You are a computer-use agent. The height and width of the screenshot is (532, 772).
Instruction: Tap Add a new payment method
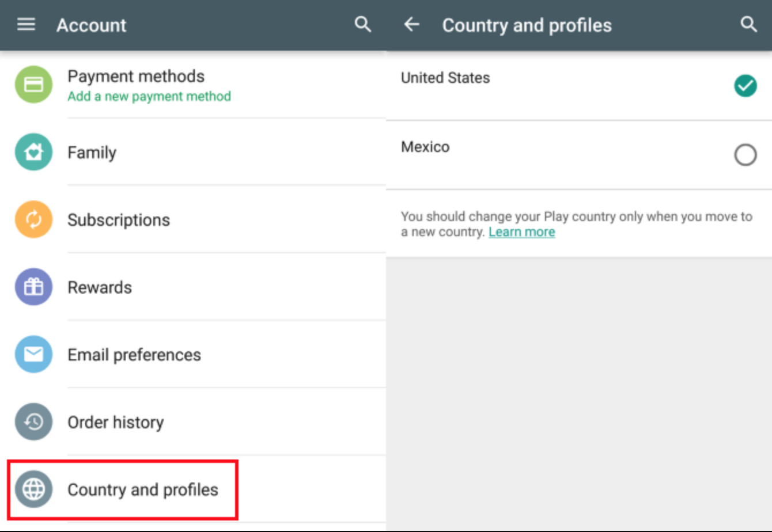click(149, 96)
